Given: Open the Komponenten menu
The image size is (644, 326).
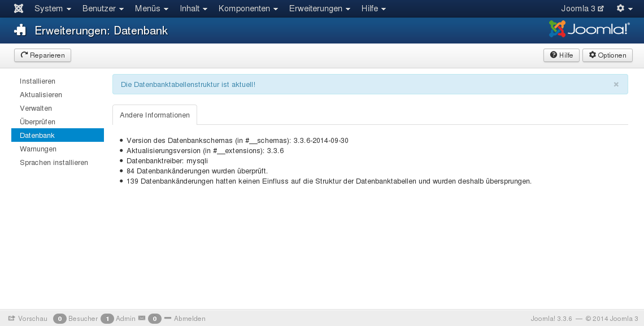Looking at the screenshot, I should coord(248,8).
